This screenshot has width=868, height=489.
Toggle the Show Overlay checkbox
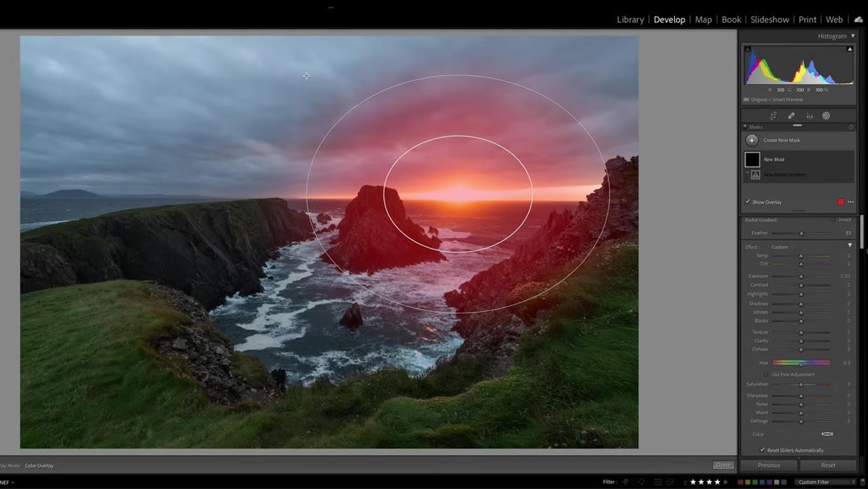(748, 202)
